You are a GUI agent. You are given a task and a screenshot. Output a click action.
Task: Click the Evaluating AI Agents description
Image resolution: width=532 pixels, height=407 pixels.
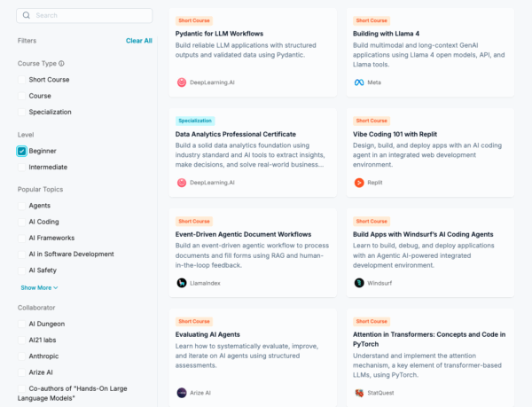click(246, 356)
